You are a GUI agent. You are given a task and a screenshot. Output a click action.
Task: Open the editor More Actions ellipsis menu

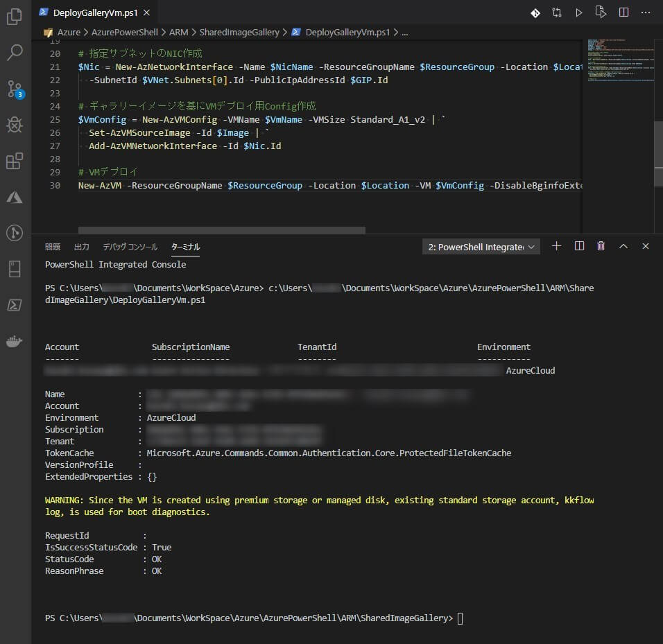[x=646, y=12]
